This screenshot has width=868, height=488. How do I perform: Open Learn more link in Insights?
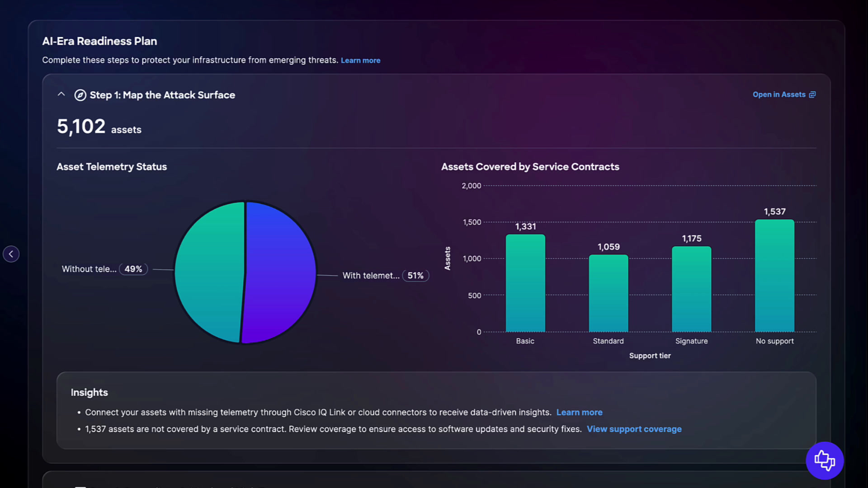tap(579, 412)
